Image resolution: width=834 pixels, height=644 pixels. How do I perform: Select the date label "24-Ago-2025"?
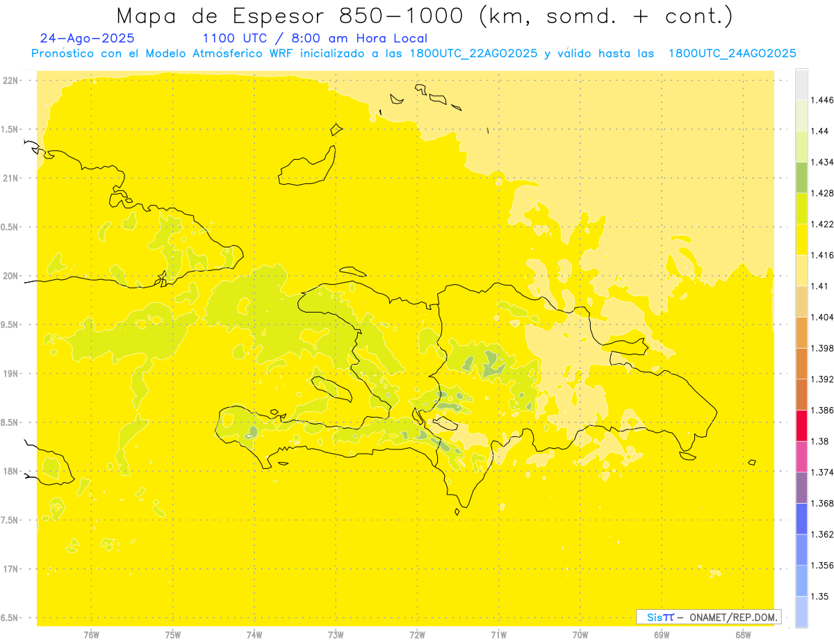coord(88,38)
